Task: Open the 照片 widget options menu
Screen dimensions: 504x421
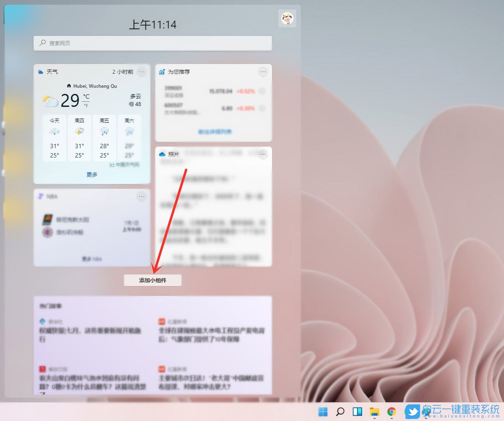Action: pos(263,154)
